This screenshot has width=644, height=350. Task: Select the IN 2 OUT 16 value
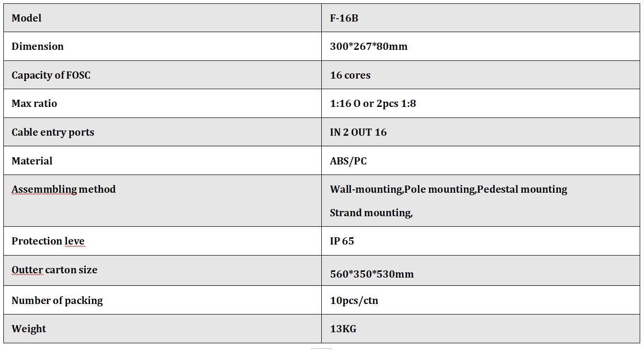[358, 132]
